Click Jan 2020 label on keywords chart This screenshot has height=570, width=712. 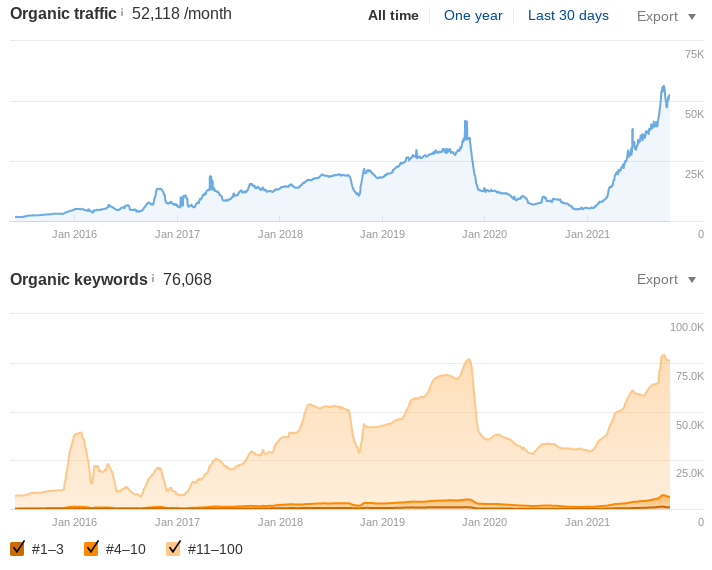[485, 522]
